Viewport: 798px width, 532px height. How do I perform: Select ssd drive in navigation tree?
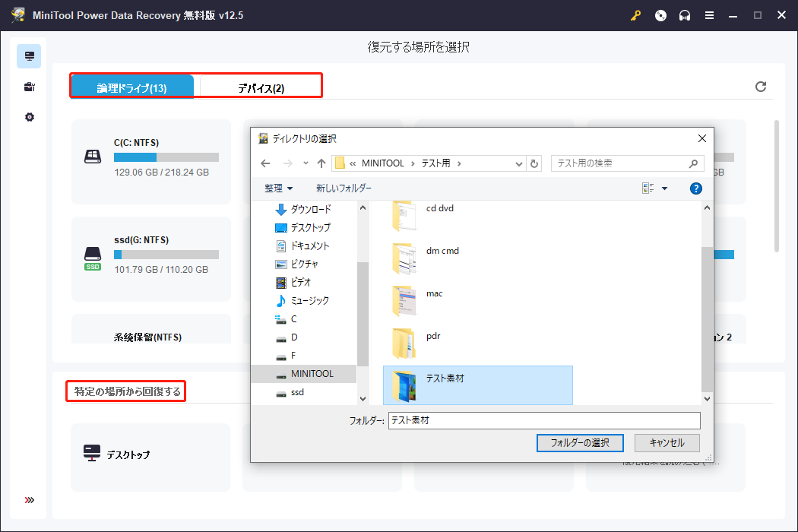(290, 392)
